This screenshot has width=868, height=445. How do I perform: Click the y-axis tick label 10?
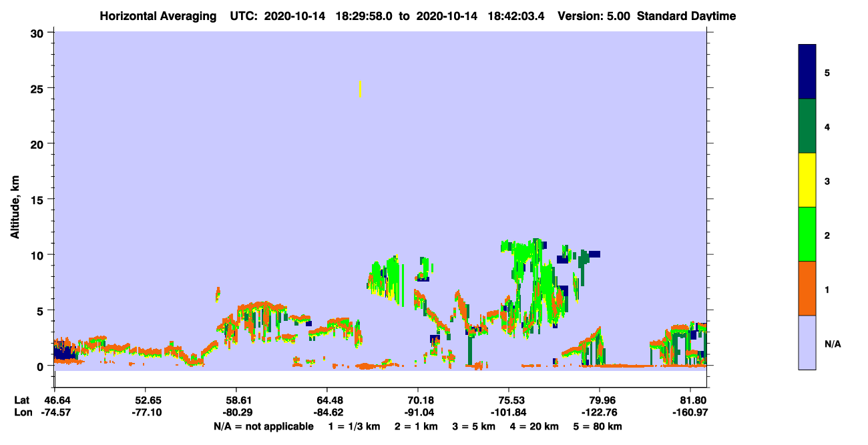click(38, 255)
